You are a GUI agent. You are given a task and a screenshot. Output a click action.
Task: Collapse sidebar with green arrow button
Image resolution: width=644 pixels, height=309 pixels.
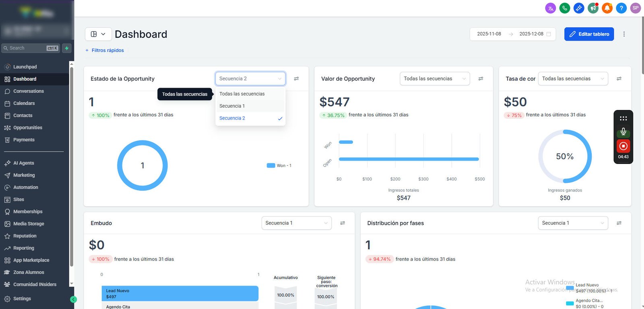pos(73,299)
